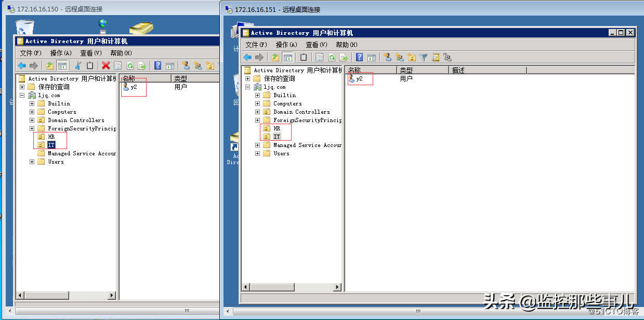The width and height of the screenshot is (644, 320).
Task: Collapse ljq.com domain in right window
Action: pyautogui.click(x=247, y=87)
